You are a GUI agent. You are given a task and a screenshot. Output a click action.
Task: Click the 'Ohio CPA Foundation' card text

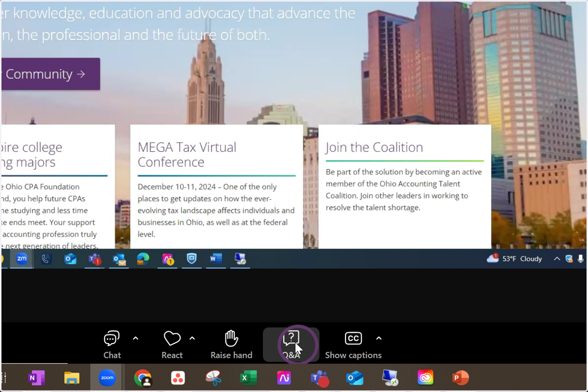tap(49, 216)
